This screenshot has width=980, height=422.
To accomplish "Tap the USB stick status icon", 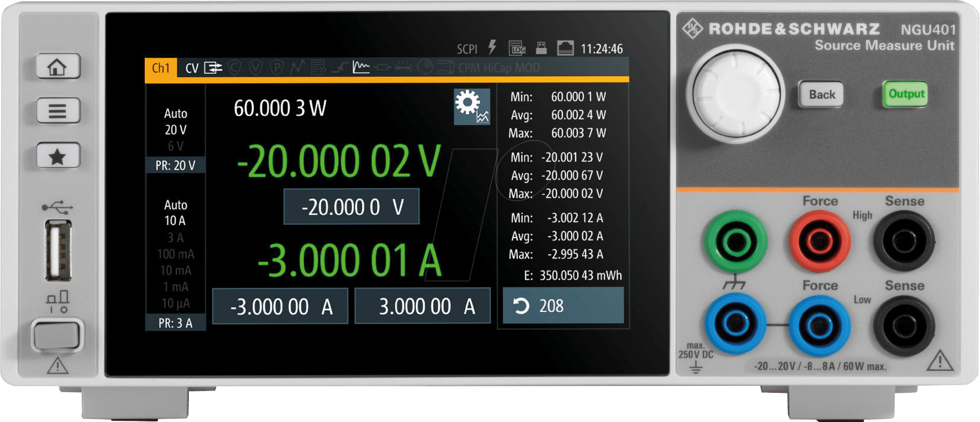I will [541, 48].
